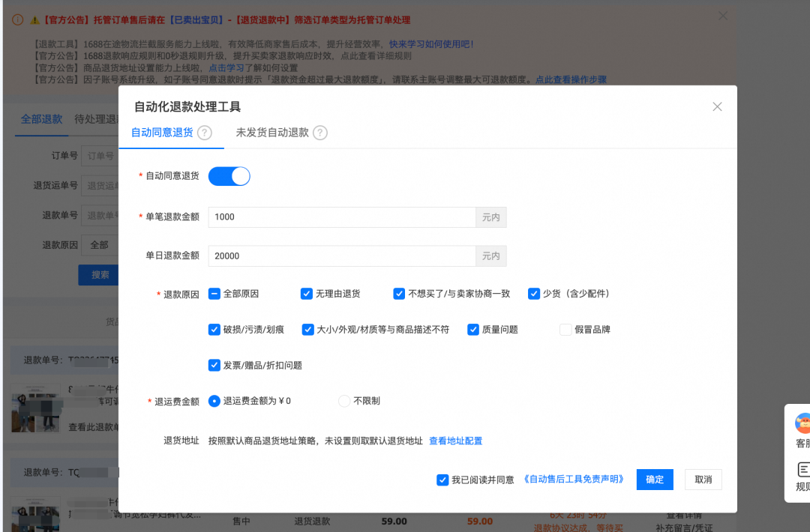Dismiss the announcement banner with X
This screenshot has width=810, height=532.
[x=722, y=16]
